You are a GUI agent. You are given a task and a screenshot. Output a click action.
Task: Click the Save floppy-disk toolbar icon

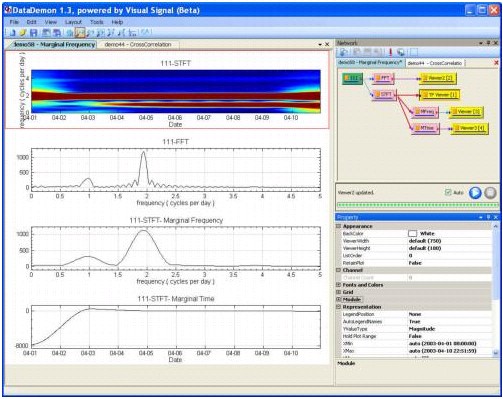click(33, 33)
